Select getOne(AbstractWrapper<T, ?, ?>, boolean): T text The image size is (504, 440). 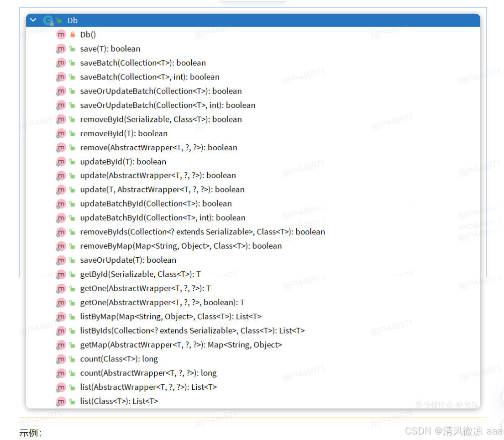(163, 302)
